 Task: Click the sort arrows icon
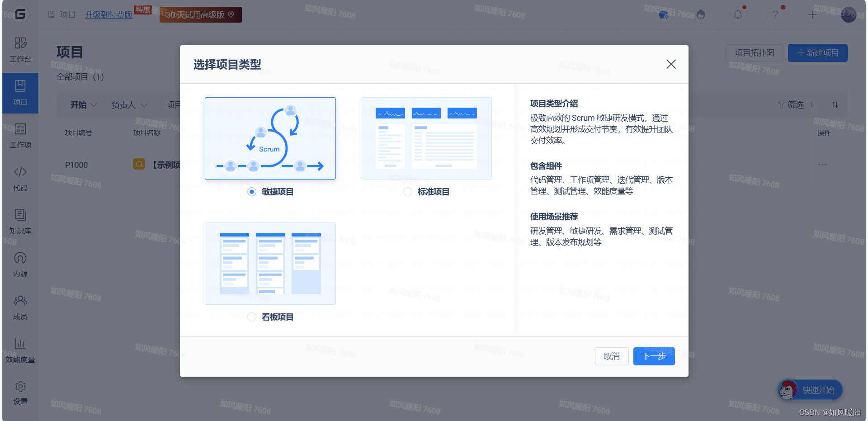coord(835,105)
